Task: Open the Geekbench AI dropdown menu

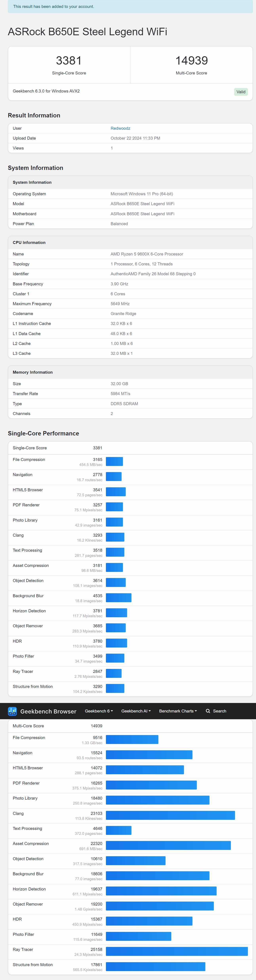Action: point(136,711)
